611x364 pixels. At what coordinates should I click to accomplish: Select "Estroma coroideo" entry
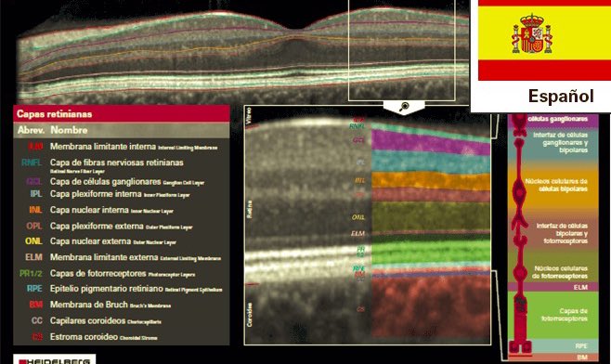(84, 337)
